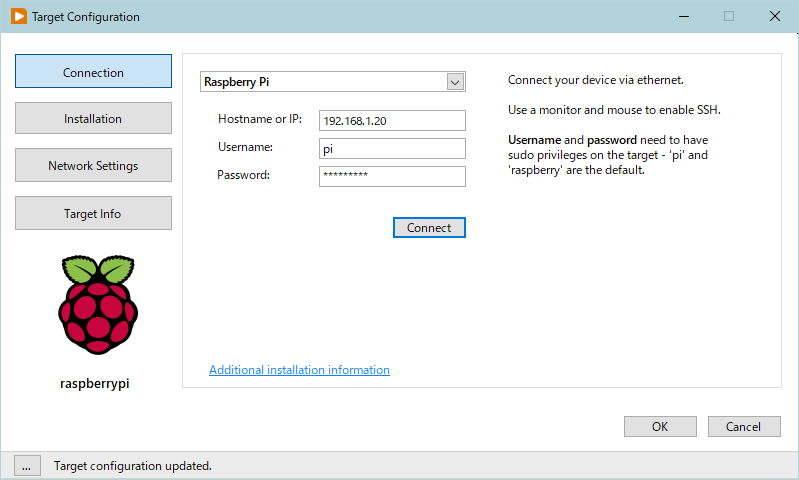Select the Password input box
799x480 pixels.
point(392,176)
